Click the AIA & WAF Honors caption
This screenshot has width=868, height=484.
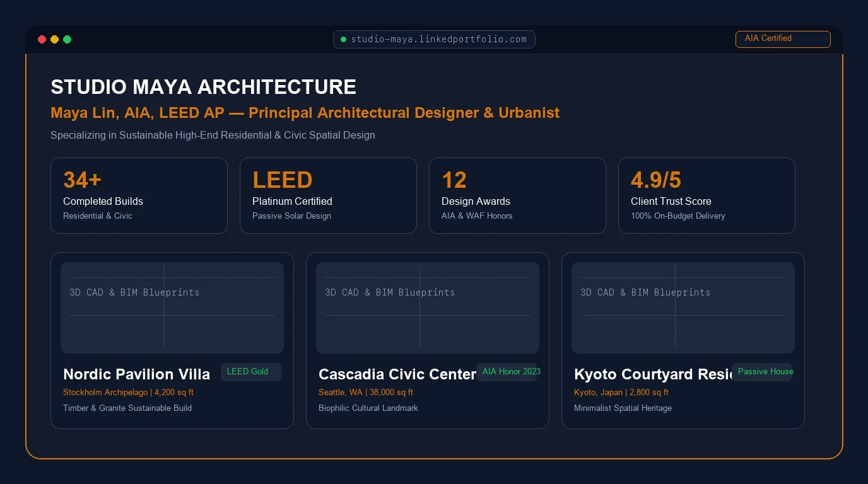coord(477,216)
